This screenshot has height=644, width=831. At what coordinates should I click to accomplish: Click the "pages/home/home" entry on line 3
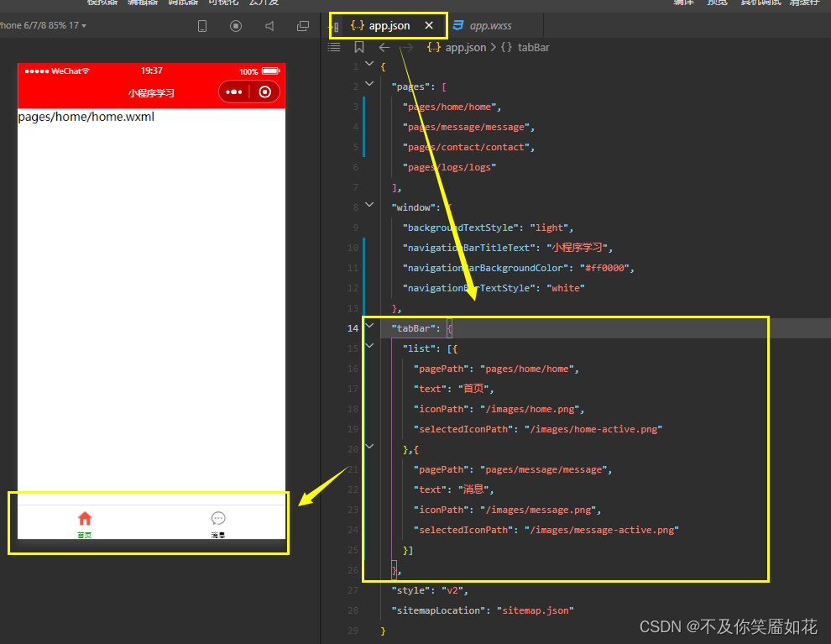(x=449, y=107)
